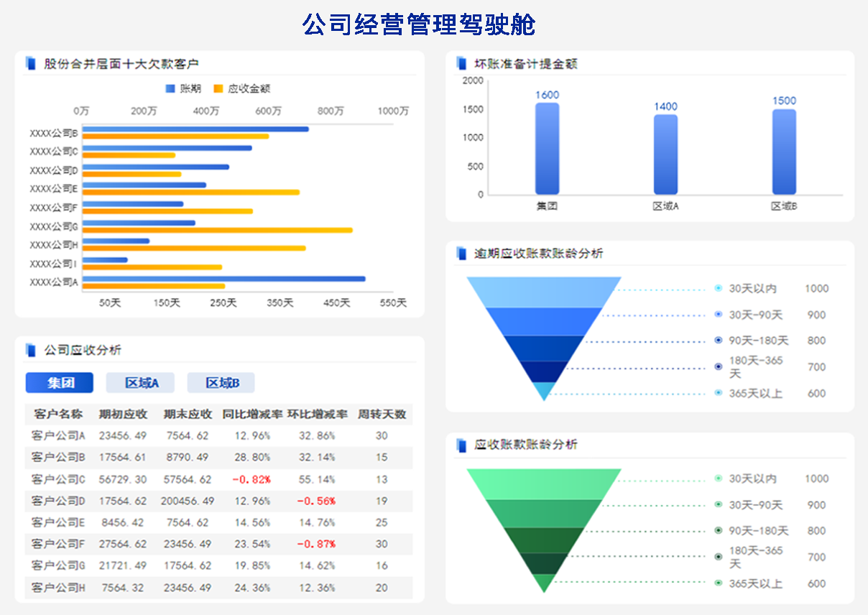This screenshot has height=615, width=868.
Task: Click 90天-180天 marker in blue funnel legend
Action: click(719, 341)
